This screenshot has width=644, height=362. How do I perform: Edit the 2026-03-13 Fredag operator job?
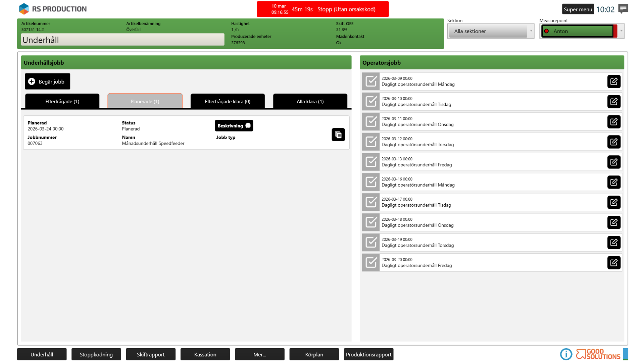613,162
